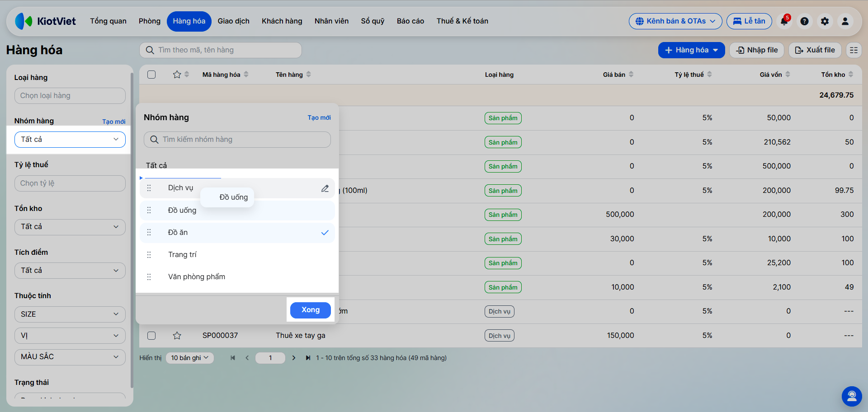Tick the checkbox for SP000037 row
This screenshot has width=868, height=412.
tap(151, 336)
